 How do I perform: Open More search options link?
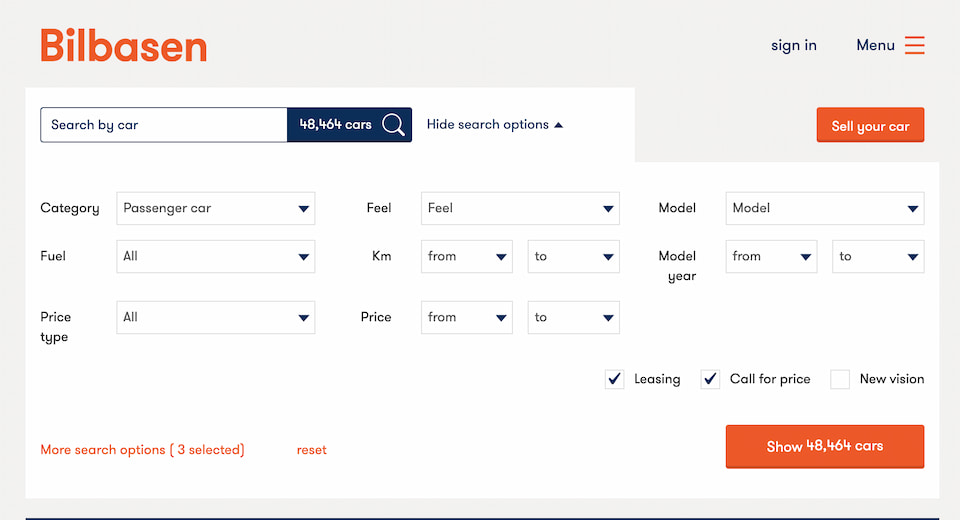(142, 450)
